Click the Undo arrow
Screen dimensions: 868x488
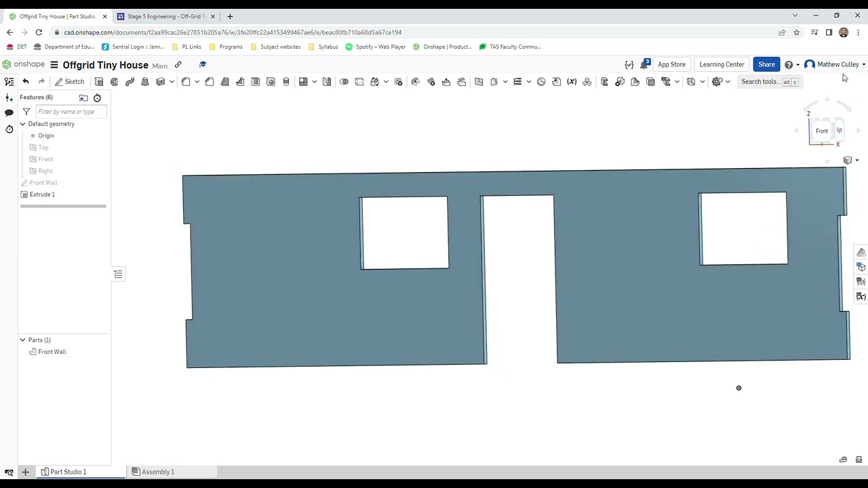(26, 81)
